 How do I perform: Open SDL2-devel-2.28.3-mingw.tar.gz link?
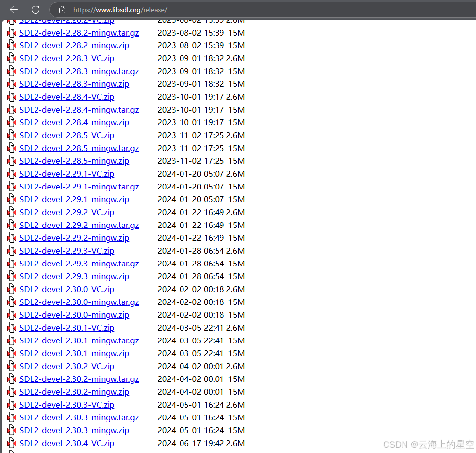tap(79, 72)
